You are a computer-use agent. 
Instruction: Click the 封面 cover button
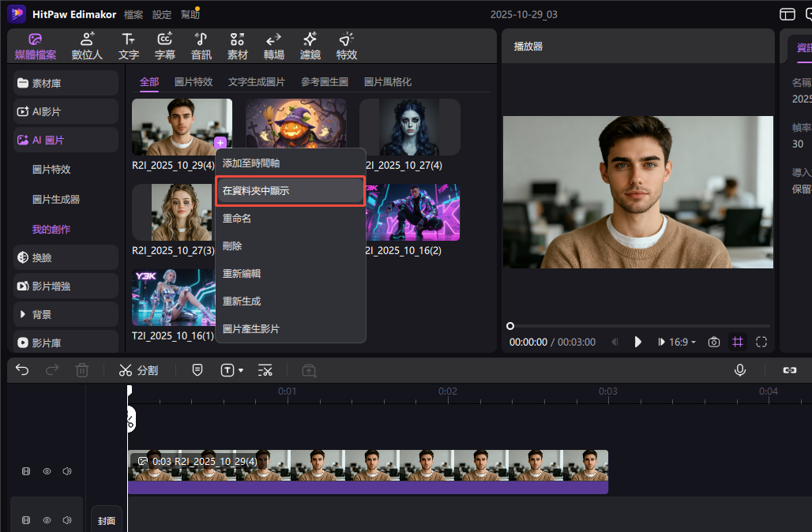coord(107,520)
